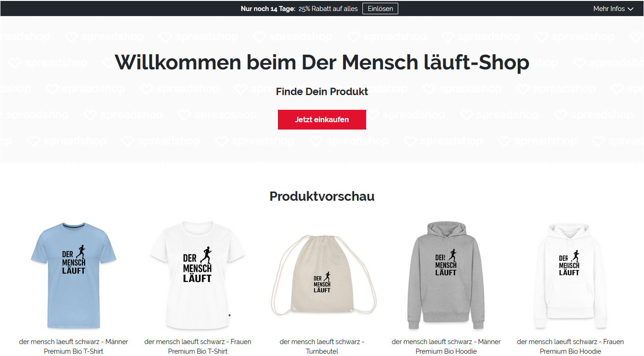
Task: Open the Männer Premium Bio T-Shirt title link
Action: coord(73,346)
